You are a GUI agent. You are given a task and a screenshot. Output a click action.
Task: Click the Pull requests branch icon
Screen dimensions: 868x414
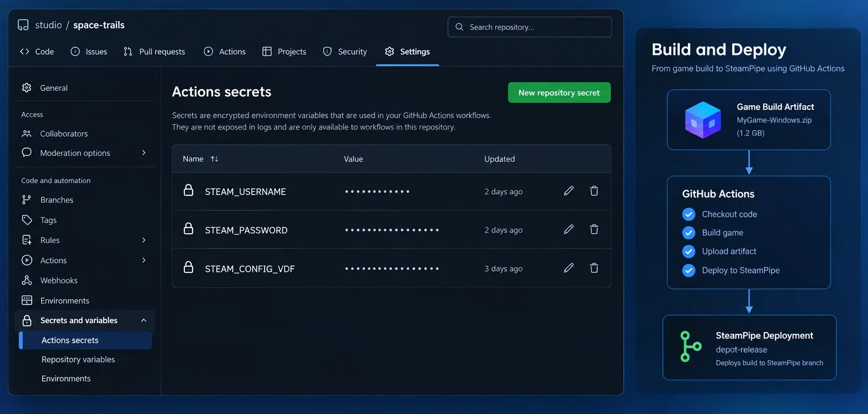[x=128, y=52]
